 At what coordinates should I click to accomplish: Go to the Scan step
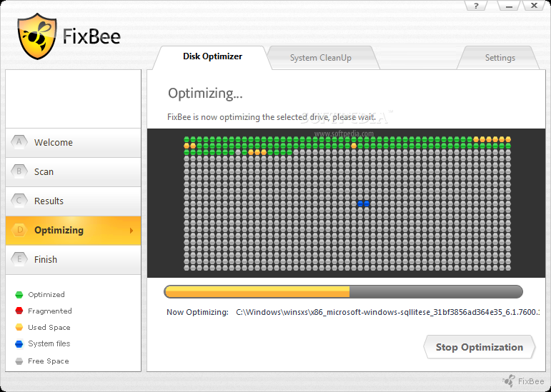(x=73, y=172)
